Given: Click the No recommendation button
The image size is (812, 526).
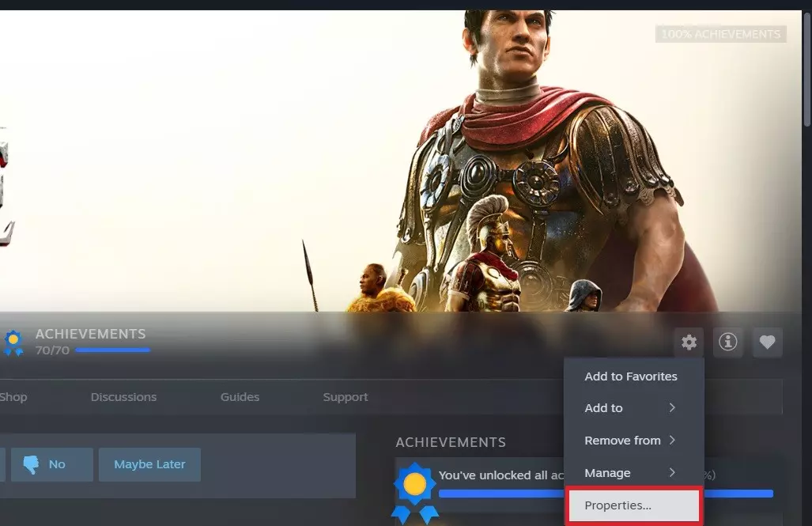Looking at the screenshot, I should coord(52,464).
